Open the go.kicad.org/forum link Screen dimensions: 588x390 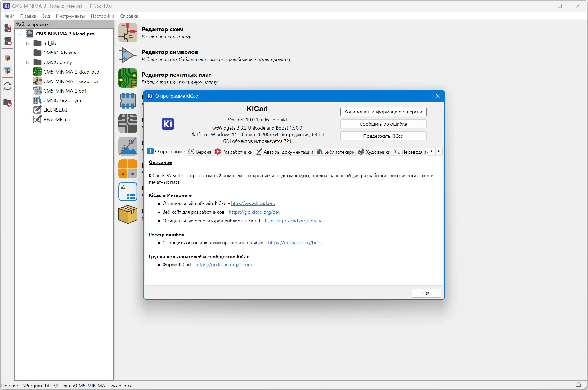point(223,265)
